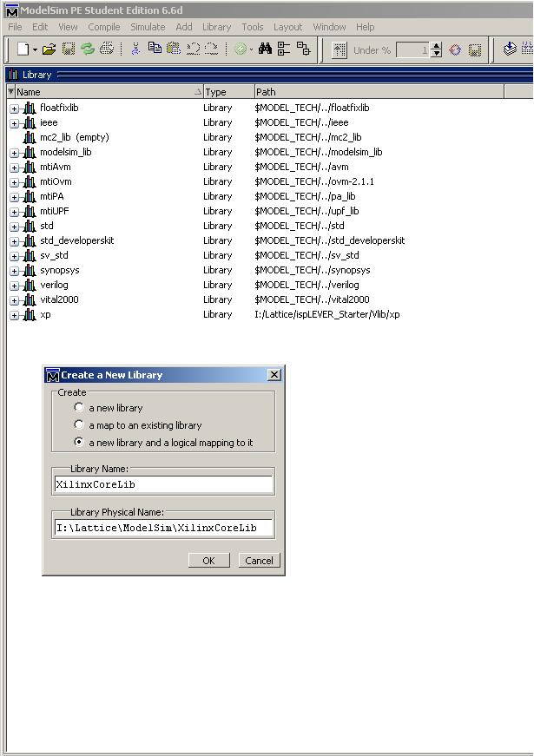Confirm the new library with OK

[x=209, y=560]
